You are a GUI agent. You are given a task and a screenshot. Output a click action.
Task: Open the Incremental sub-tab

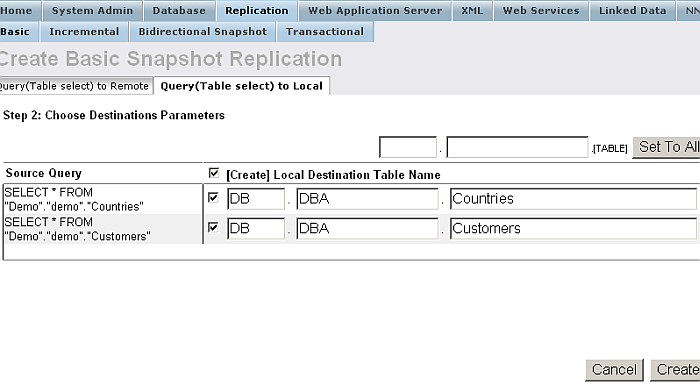coord(84,32)
